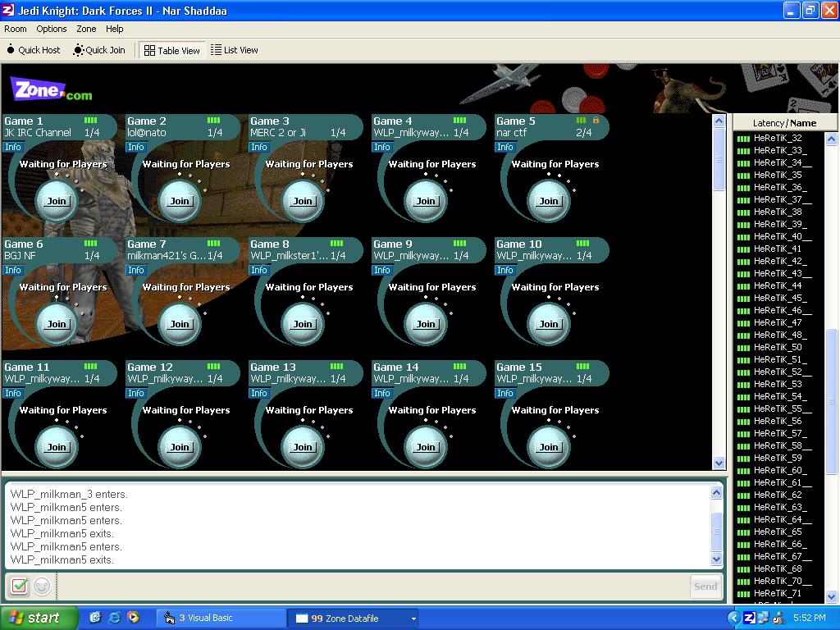The height and width of the screenshot is (630, 840).
Task: Click the chat log scrollbar up arrow
Action: (x=717, y=492)
